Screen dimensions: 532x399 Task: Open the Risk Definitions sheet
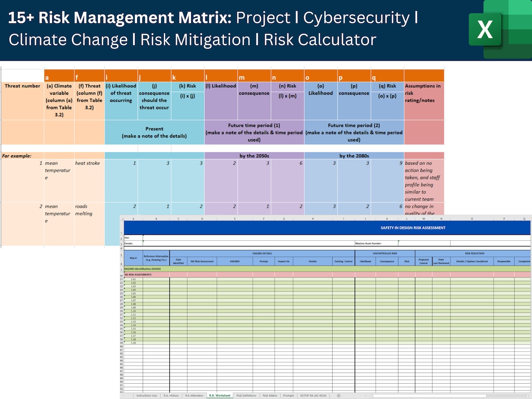[x=246, y=395]
